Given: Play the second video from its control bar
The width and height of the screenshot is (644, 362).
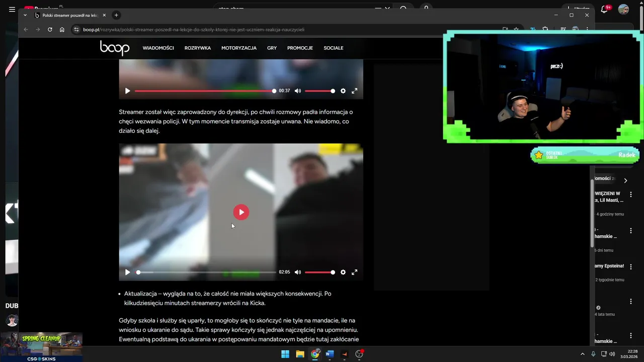Looking at the screenshot, I should (127, 272).
